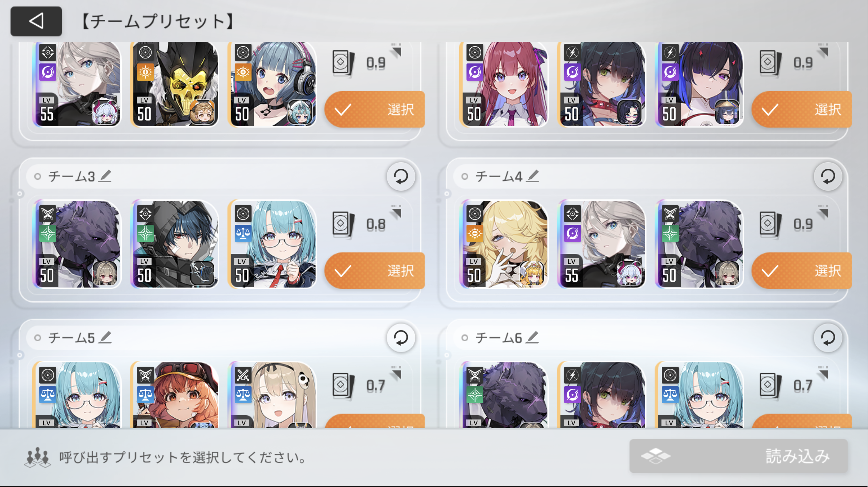
Task: Click the 選択 button for チーム4
Action: [802, 271]
